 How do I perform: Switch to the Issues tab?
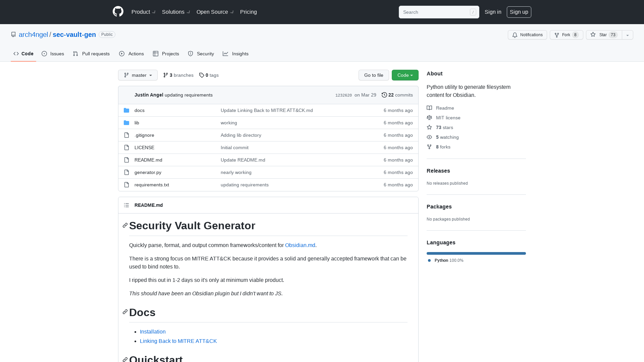(53, 54)
